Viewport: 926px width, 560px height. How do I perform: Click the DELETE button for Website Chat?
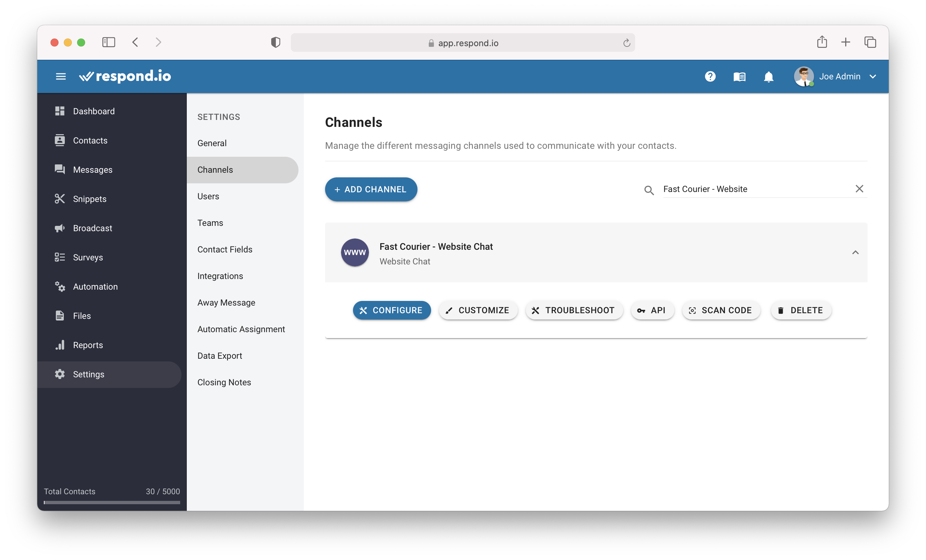(800, 310)
